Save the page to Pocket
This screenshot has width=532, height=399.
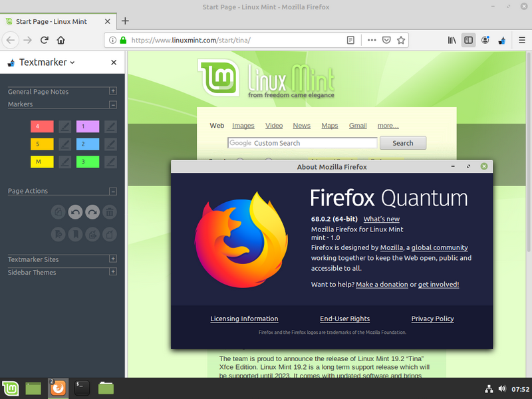coord(386,40)
